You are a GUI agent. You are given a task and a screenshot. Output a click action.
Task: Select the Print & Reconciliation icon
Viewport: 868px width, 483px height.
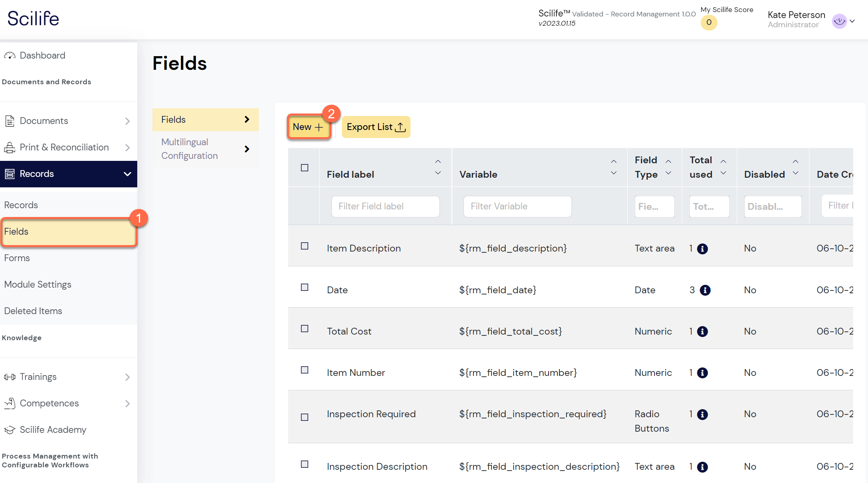(9, 147)
